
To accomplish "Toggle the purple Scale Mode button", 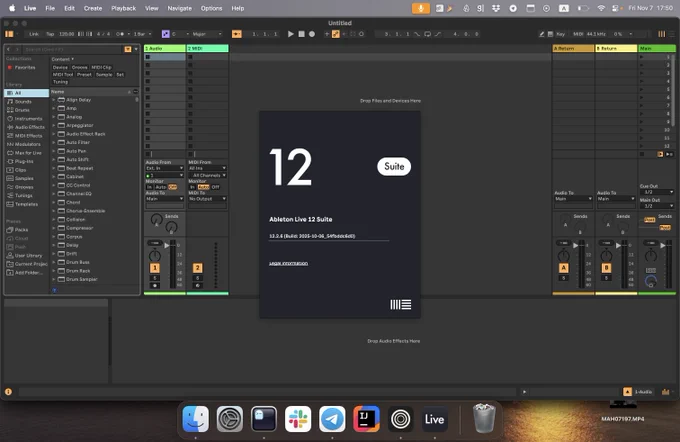I will click(x=165, y=34).
